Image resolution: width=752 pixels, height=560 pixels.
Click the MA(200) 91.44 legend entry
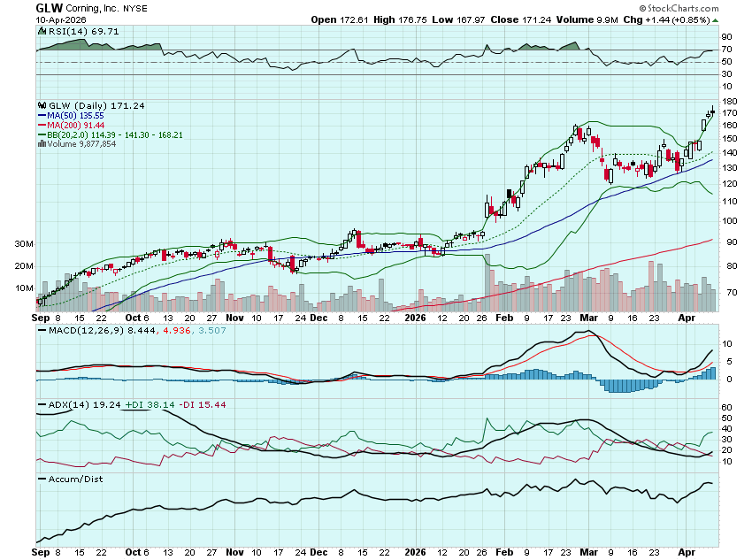tap(75, 126)
